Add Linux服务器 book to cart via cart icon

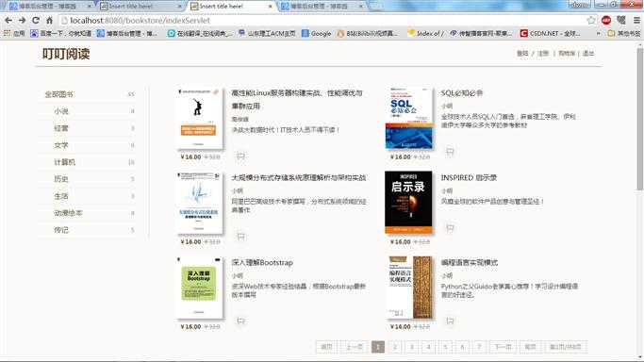(x=240, y=156)
